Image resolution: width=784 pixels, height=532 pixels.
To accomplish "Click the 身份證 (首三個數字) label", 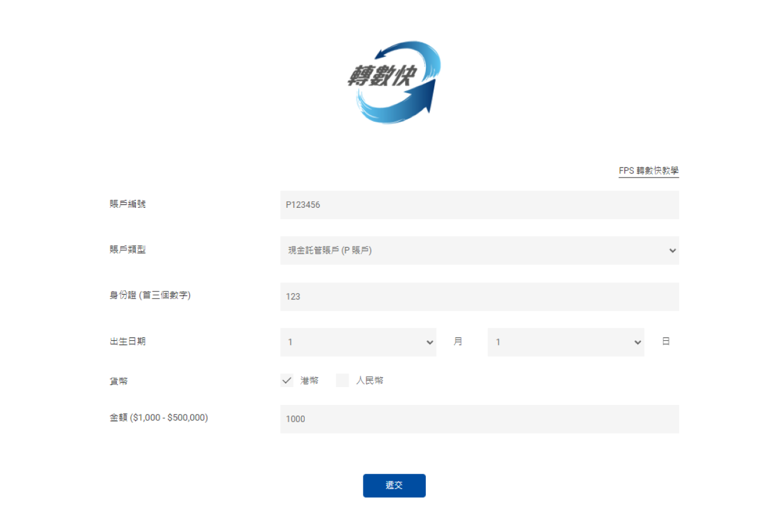I will click(150, 296).
